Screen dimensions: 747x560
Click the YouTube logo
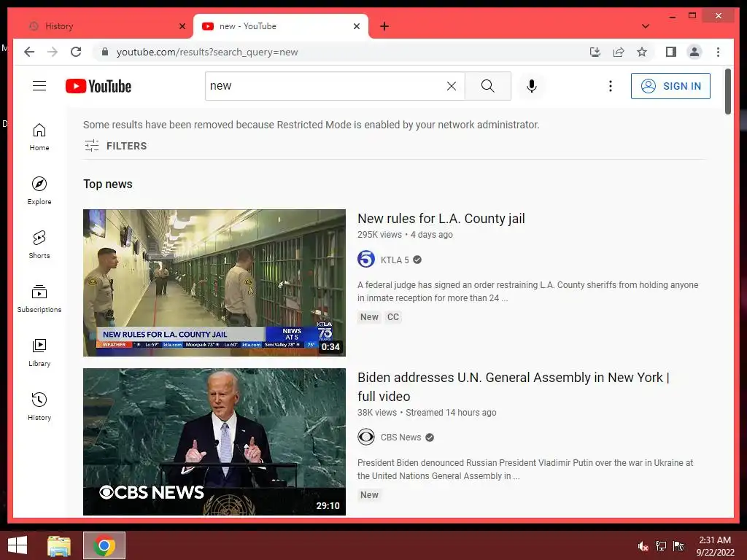98,86
